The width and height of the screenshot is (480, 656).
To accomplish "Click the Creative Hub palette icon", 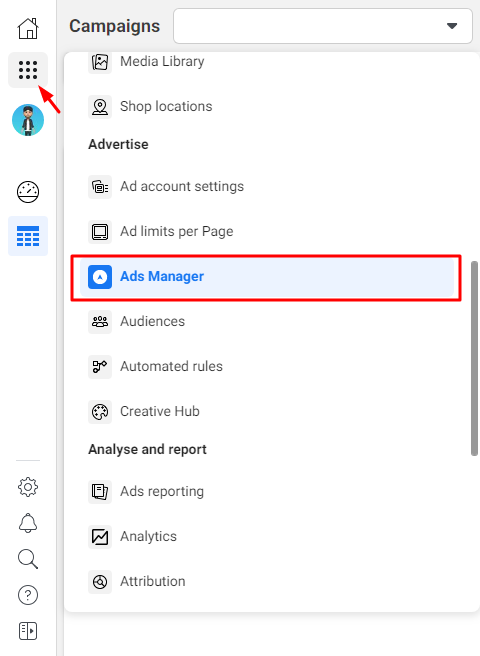I will tap(100, 412).
